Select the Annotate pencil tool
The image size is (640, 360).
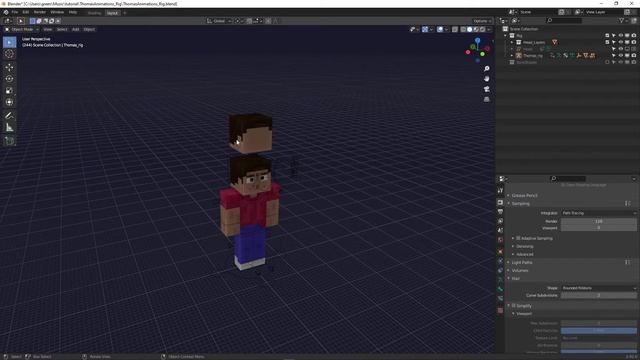[9, 116]
